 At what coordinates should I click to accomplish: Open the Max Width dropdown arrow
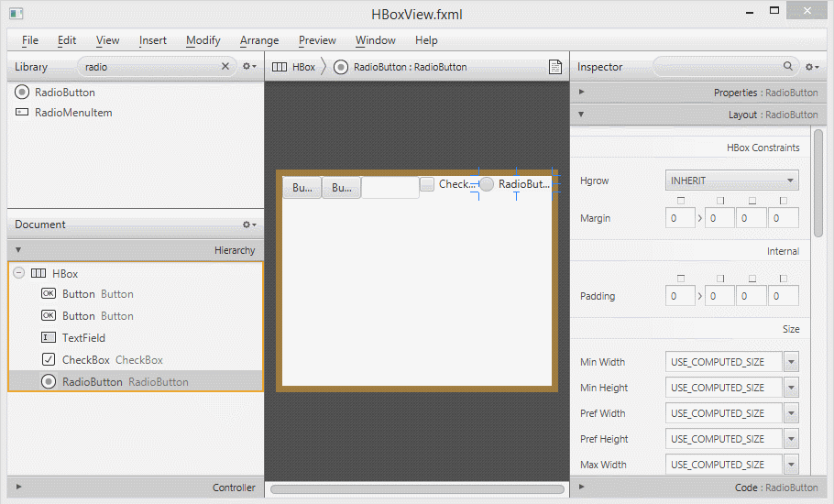pyautogui.click(x=791, y=464)
